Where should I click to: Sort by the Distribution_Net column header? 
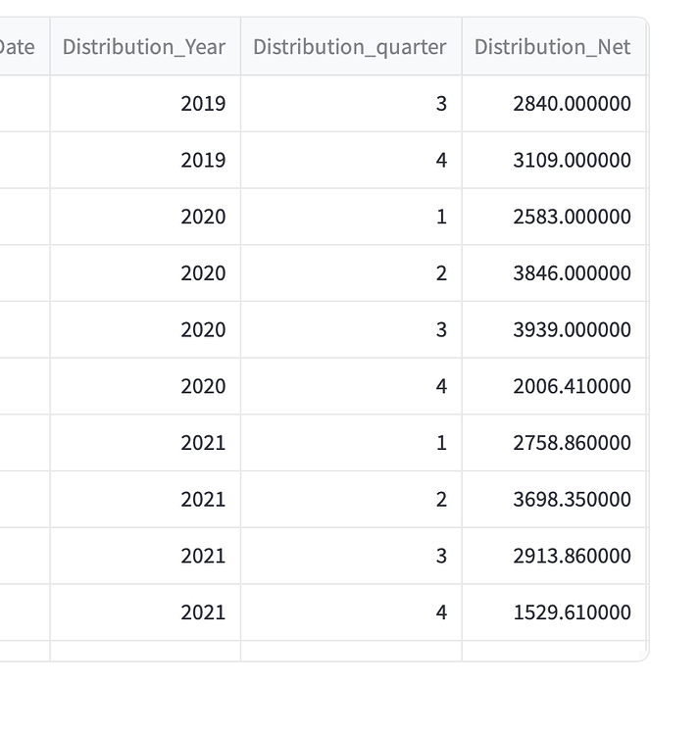(552, 47)
